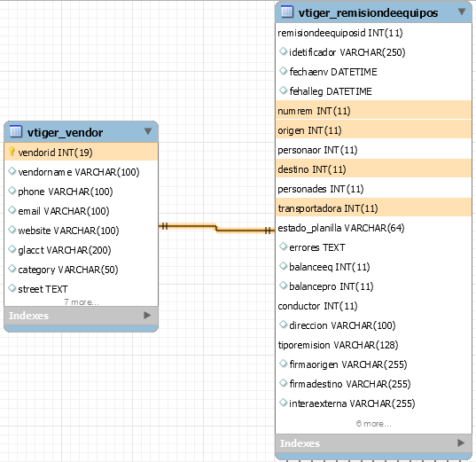Click the diamond icon next to idetificador
Image resolution: width=476 pixels, height=462 pixels.
click(x=283, y=51)
